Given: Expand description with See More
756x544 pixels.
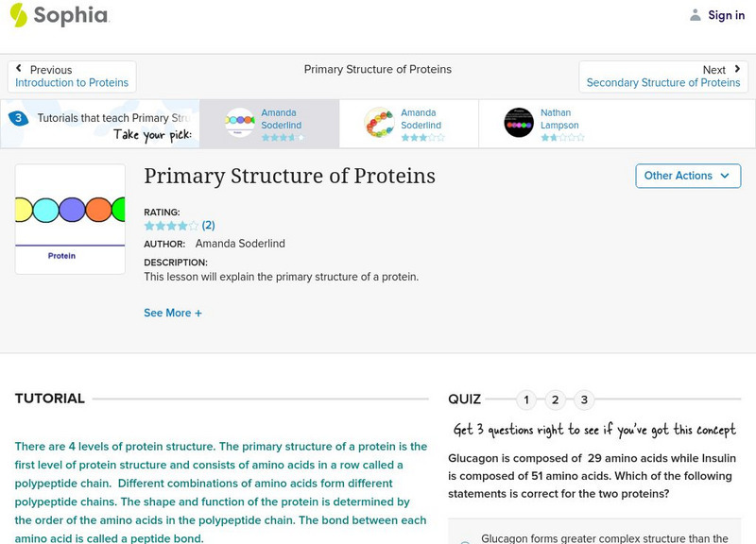Looking at the screenshot, I should coord(173,313).
